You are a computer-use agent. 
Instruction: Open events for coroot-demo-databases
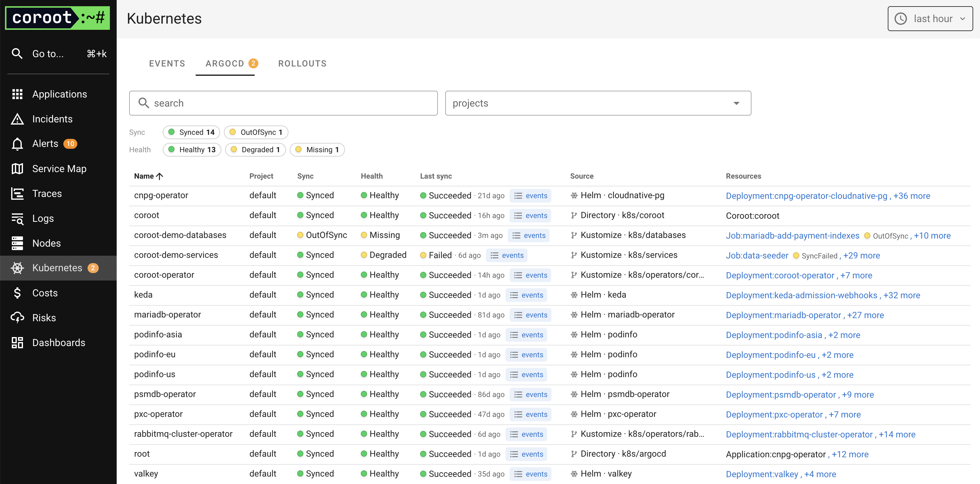coord(529,235)
